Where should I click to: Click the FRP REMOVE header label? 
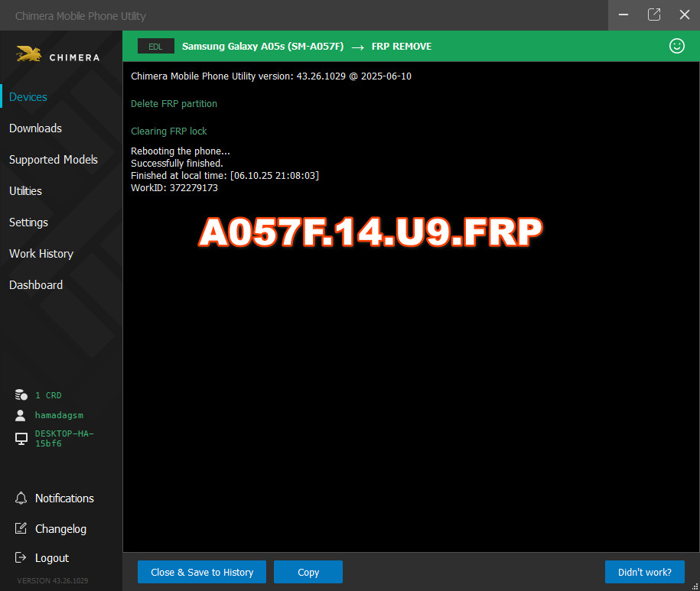[x=402, y=47]
